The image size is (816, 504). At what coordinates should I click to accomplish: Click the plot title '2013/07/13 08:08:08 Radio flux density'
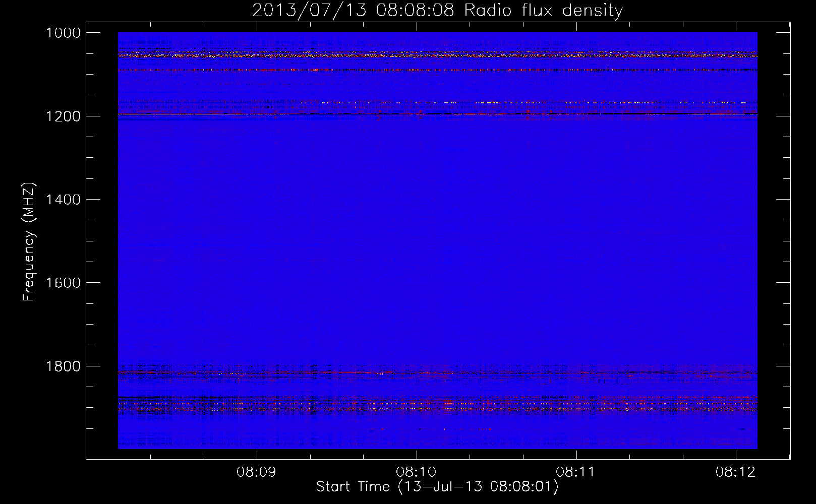pyautogui.click(x=437, y=10)
